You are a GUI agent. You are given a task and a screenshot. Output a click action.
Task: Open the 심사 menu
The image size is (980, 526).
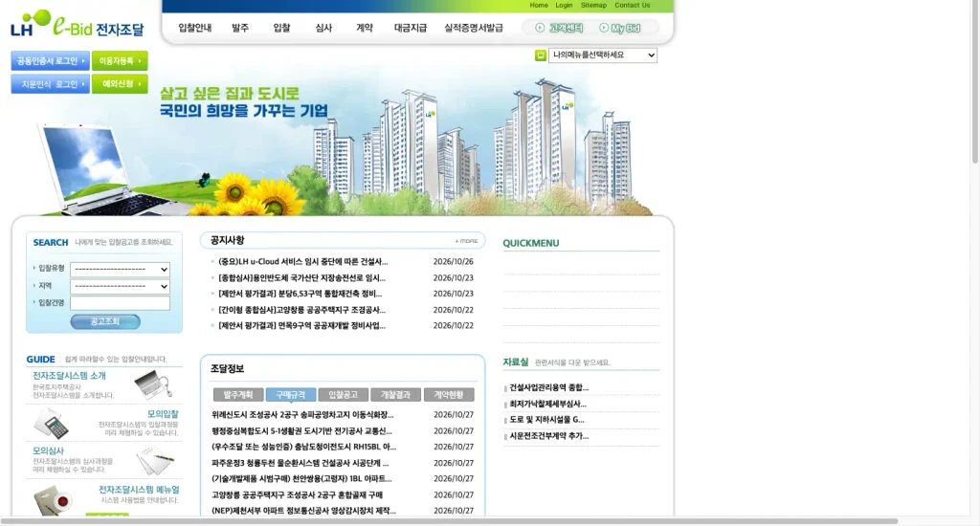(x=323, y=28)
